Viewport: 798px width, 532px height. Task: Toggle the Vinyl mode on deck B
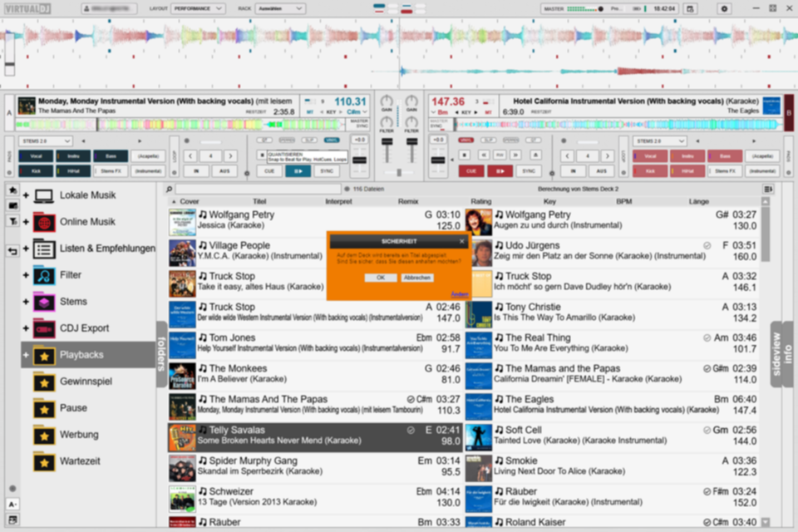click(x=465, y=140)
